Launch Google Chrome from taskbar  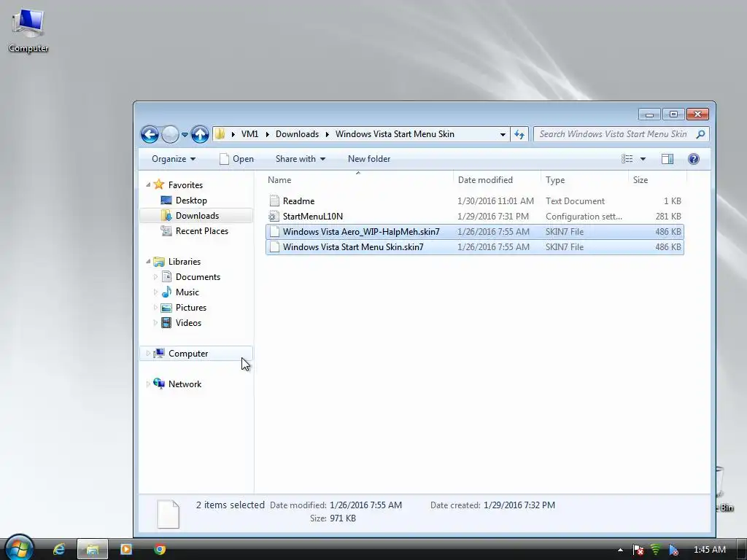160,550
